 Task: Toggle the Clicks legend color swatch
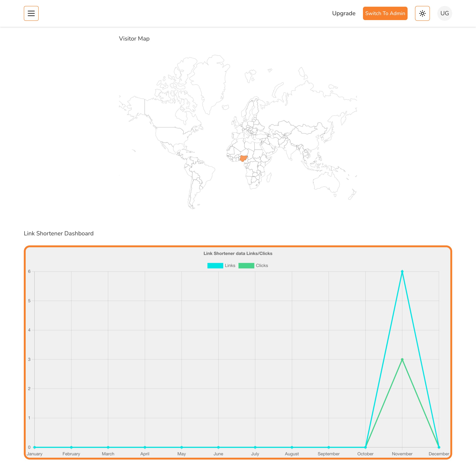pyautogui.click(x=246, y=266)
